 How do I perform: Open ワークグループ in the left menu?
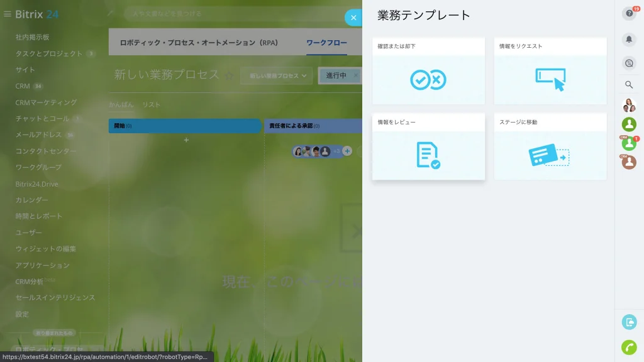pyautogui.click(x=38, y=167)
